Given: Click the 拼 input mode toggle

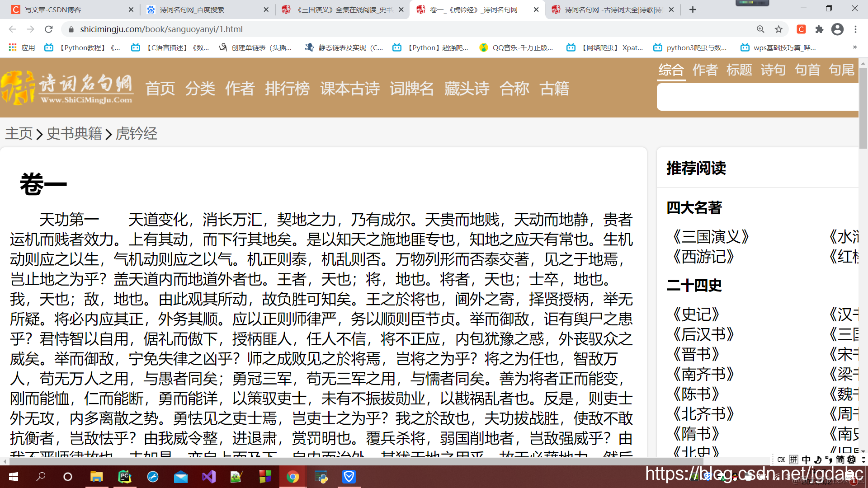Looking at the screenshot, I should (x=793, y=460).
